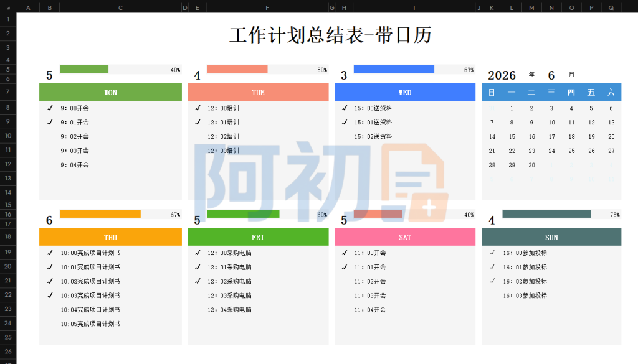Select task 12:03采购电脑
The width and height of the screenshot is (638, 364).
pyautogui.click(x=229, y=296)
